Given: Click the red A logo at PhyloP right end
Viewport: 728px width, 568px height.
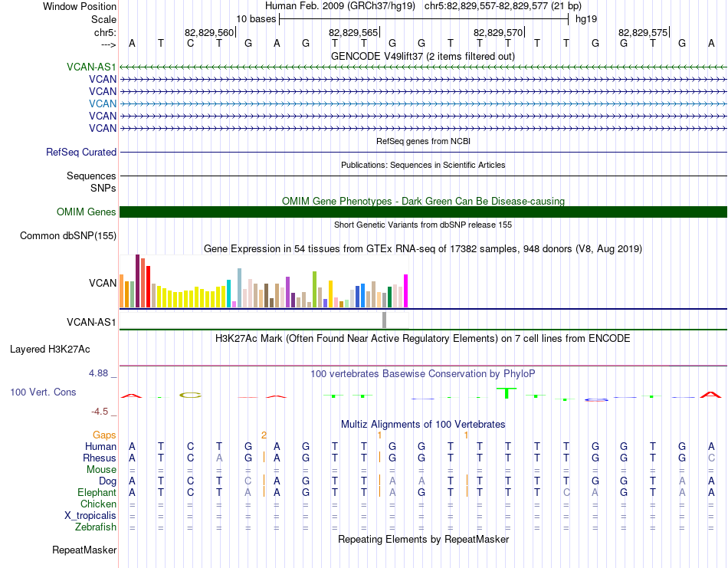Looking at the screenshot, I should [x=710, y=394].
